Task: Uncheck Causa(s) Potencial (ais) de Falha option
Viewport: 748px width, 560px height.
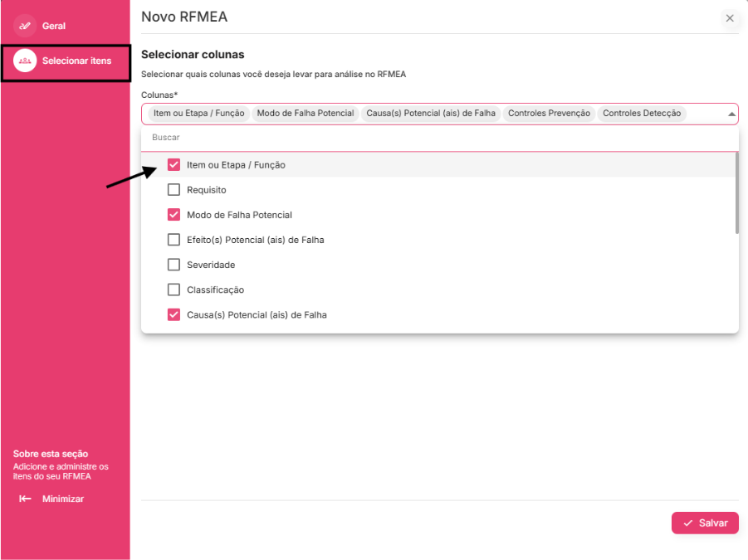Action: tap(174, 314)
